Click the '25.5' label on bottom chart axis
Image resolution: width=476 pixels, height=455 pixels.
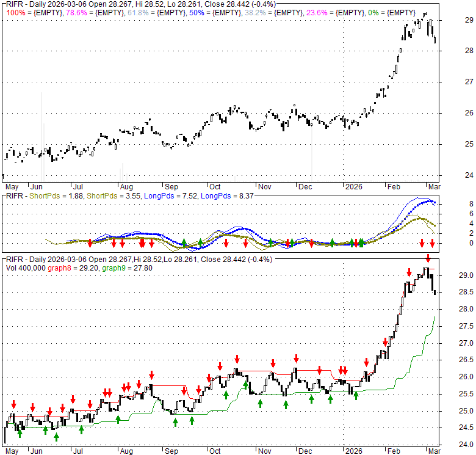(466, 394)
